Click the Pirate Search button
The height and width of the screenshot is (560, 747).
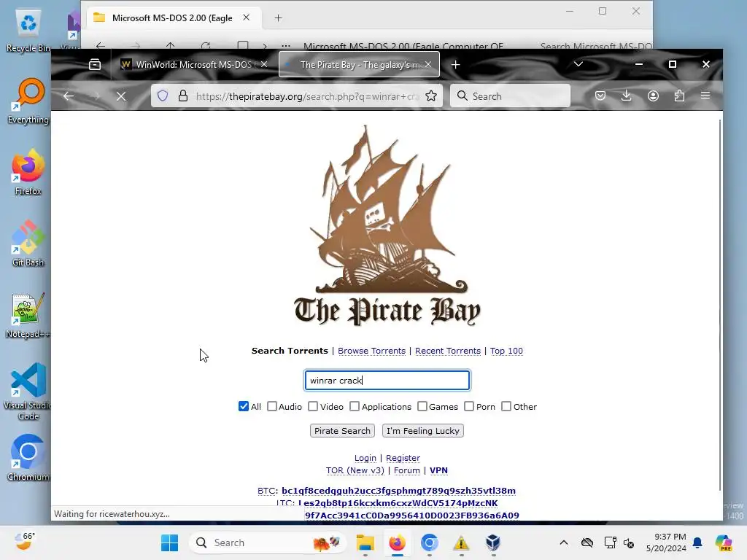pyautogui.click(x=342, y=430)
